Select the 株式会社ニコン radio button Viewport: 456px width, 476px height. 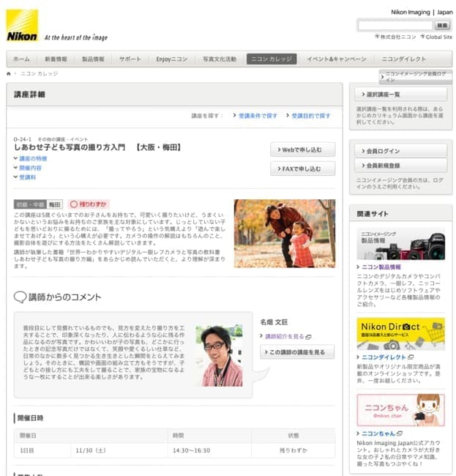pos(377,36)
